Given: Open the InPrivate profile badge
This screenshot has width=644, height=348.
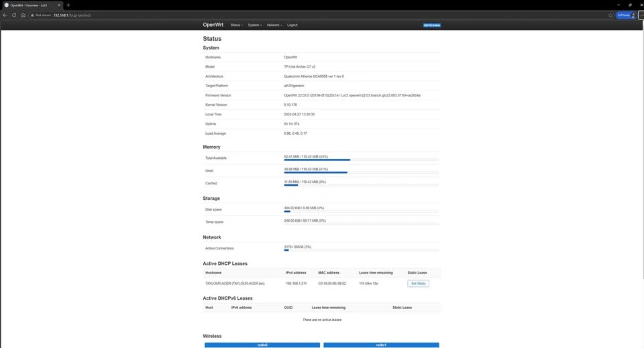Looking at the screenshot, I should click(626, 15).
